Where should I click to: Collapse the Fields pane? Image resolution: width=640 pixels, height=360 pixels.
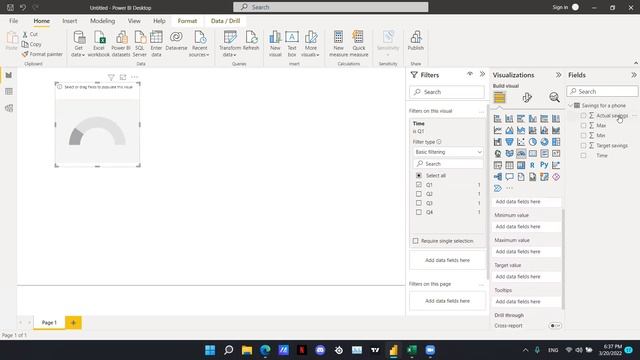coord(633,75)
